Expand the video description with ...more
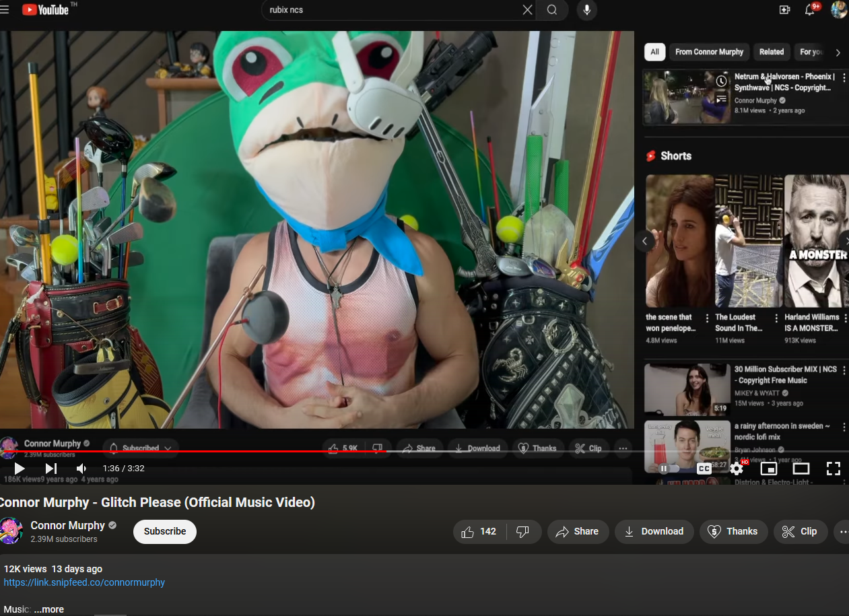 coord(48,609)
